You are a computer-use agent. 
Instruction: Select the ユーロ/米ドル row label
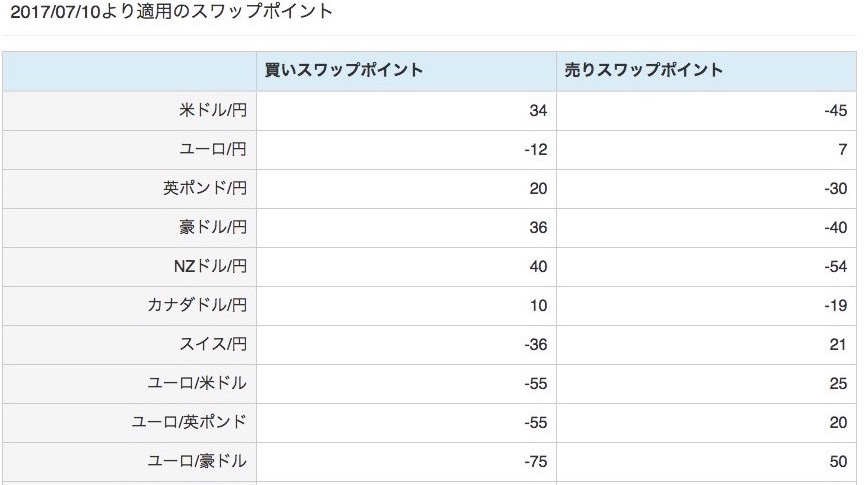point(197,383)
